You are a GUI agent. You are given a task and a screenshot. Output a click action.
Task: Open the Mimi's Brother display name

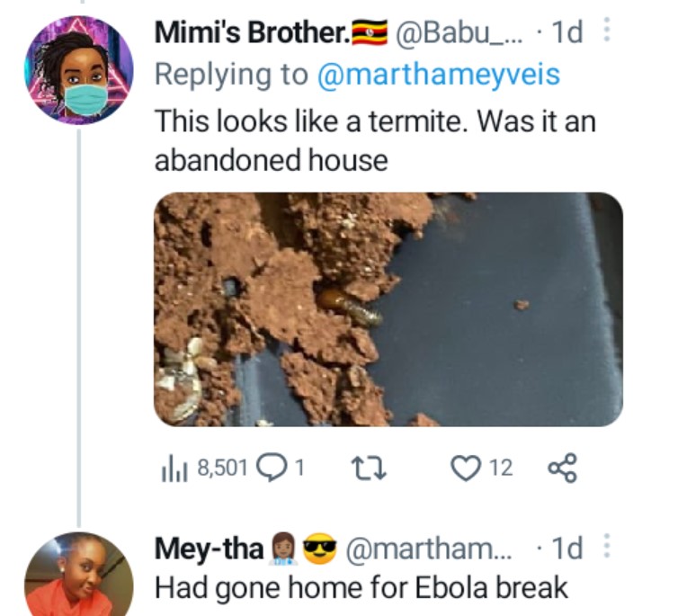[252, 33]
